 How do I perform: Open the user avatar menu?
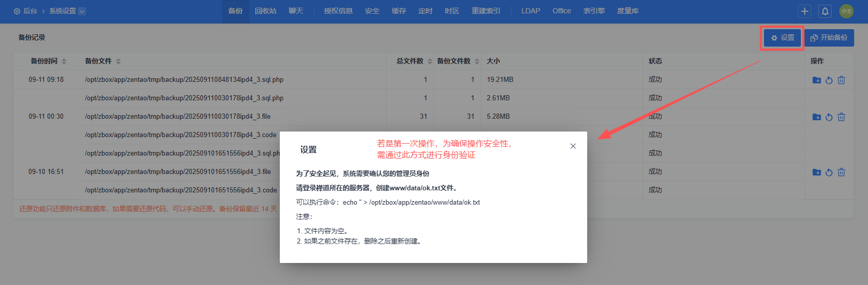click(846, 11)
